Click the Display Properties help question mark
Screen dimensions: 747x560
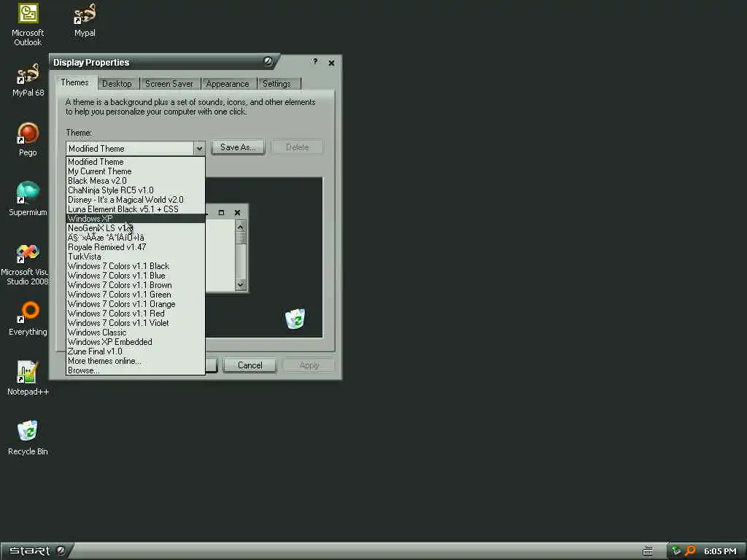point(315,61)
